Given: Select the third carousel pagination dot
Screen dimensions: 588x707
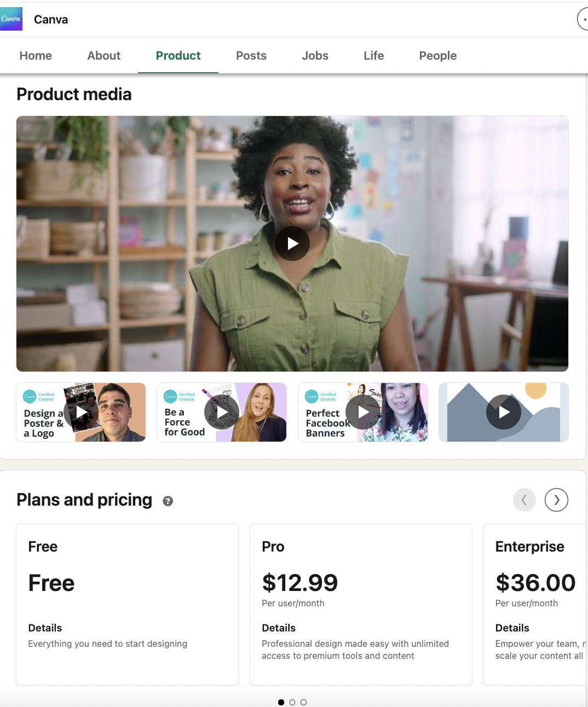Looking at the screenshot, I should 303,702.
